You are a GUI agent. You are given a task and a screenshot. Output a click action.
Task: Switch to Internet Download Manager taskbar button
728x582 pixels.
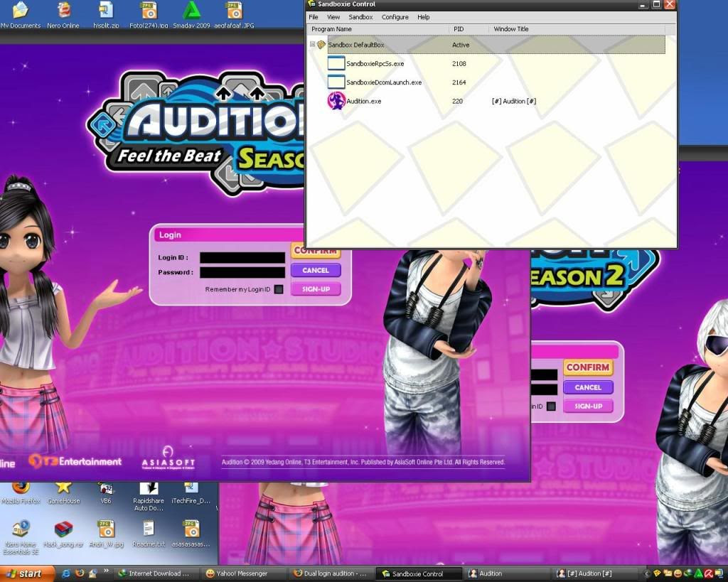coord(156,573)
